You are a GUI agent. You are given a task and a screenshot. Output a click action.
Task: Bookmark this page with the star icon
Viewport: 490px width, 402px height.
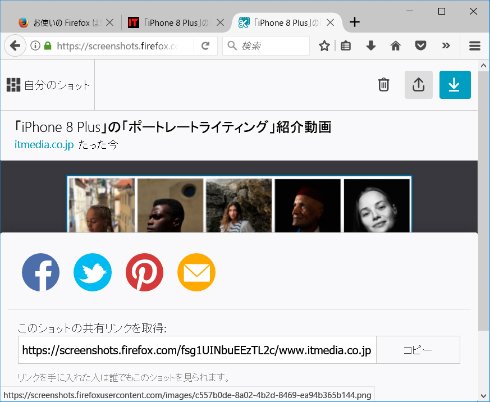[x=324, y=46]
